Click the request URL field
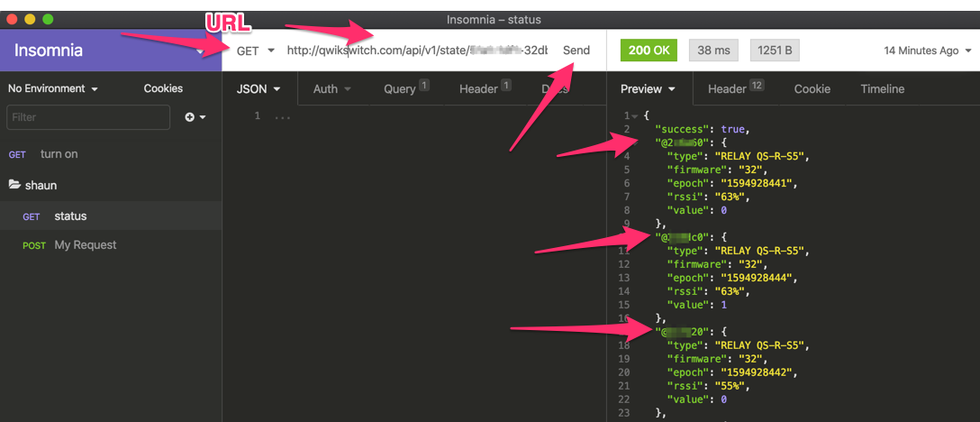Image resolution: width=980 pixels, height=422 pixels. point(418,50)
